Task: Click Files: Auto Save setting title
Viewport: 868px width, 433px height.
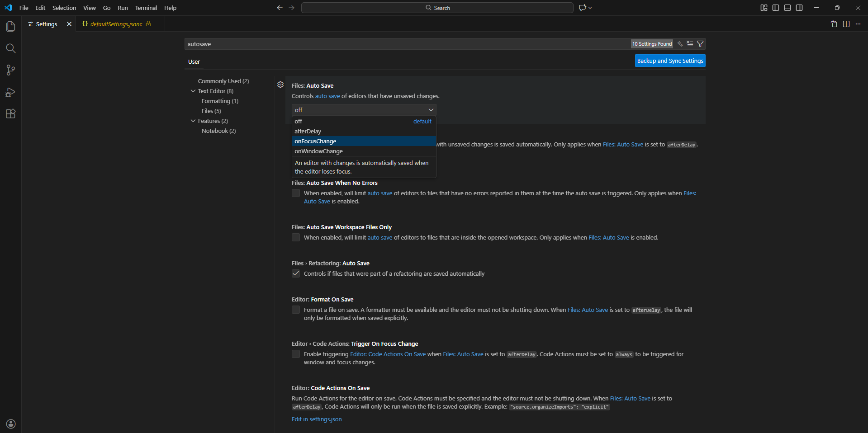Action: (313, 85)
